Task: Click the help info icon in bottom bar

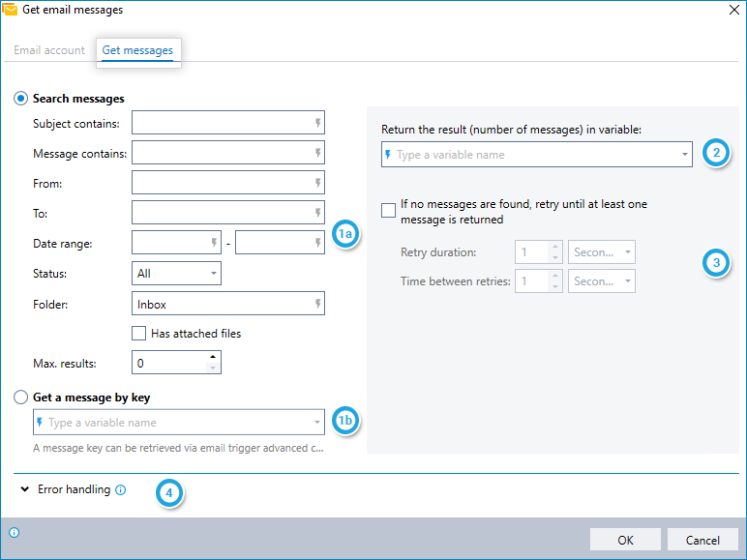Action: click(x=14, y=533)
